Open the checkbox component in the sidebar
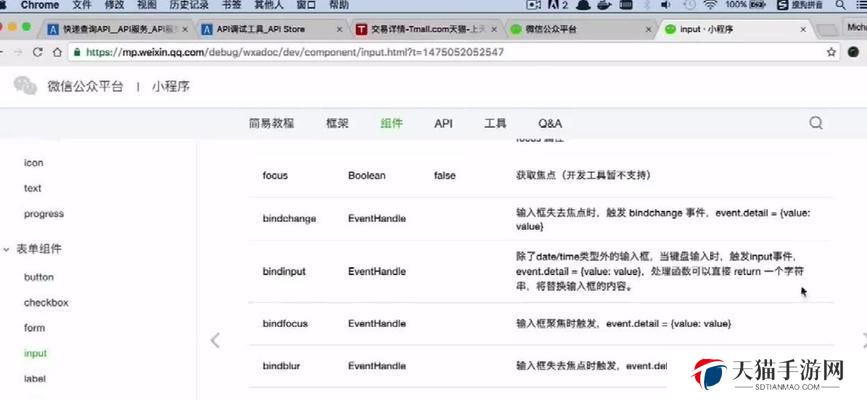 pyautogui.click(x=46, y=302)
